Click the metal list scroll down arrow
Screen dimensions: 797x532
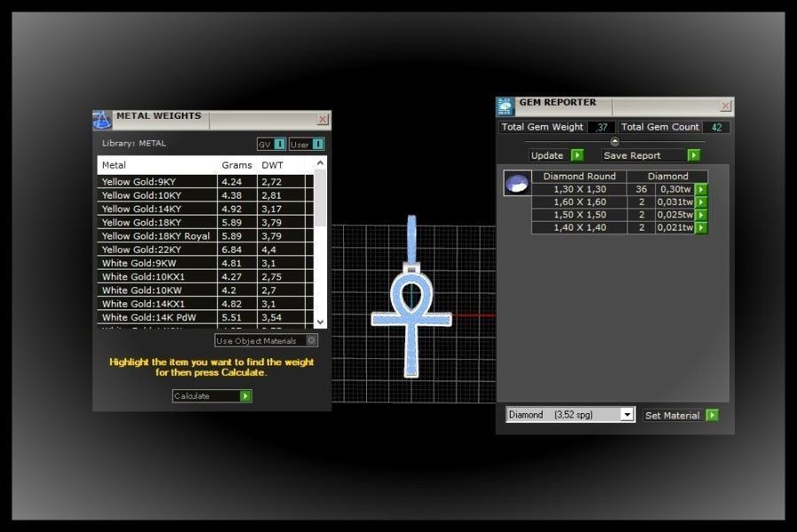coord(320,322)
